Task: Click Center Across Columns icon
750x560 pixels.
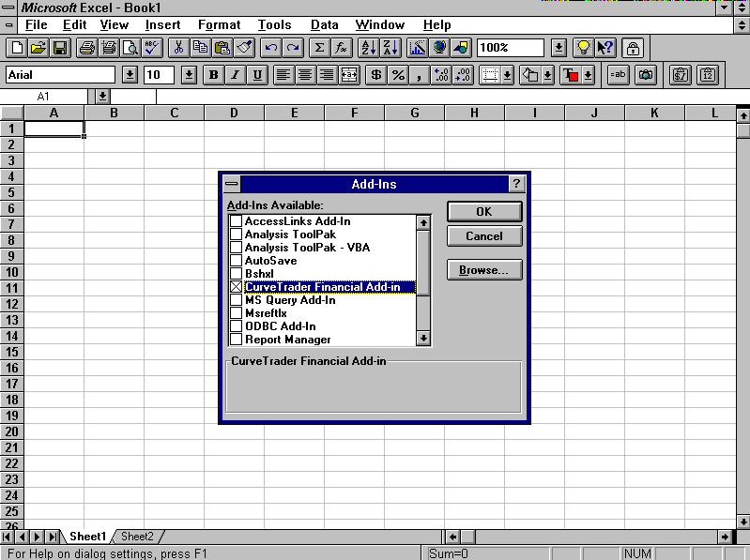Action: (349, 75)
